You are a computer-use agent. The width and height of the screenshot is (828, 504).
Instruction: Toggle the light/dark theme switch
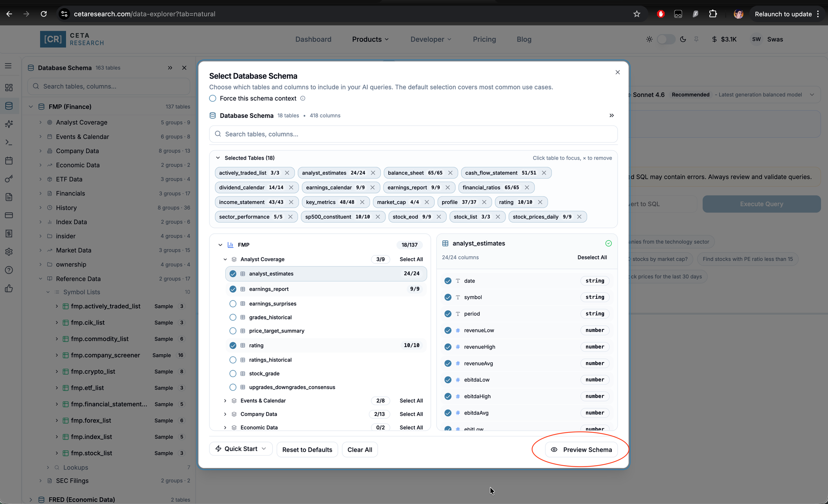[x=666, y=39]
